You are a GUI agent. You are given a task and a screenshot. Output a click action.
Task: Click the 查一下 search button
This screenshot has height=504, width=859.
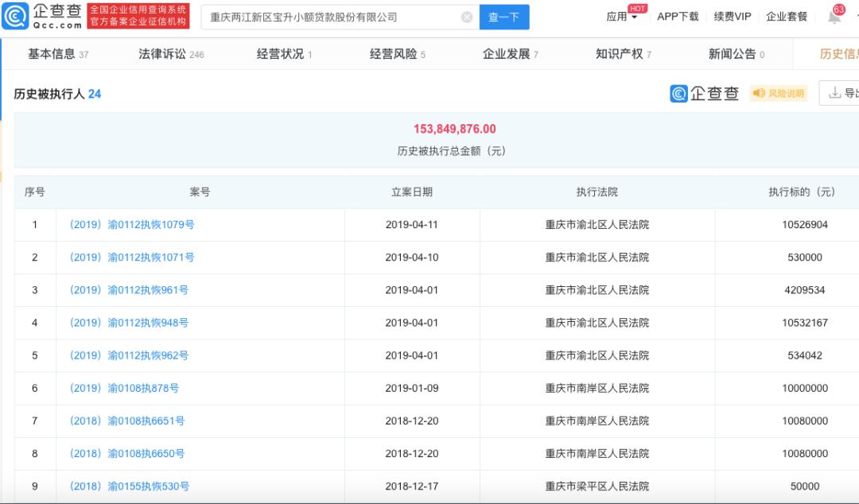pos(504,16)
